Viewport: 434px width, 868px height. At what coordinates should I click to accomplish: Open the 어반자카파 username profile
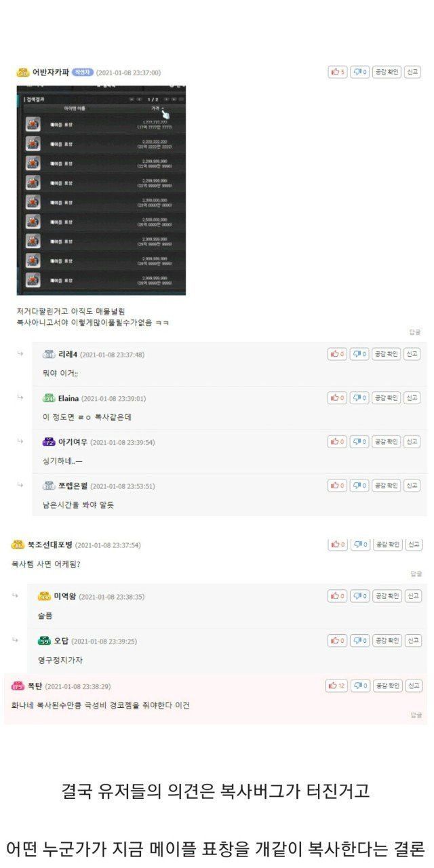pyautogui.click(x=51, y=72)
